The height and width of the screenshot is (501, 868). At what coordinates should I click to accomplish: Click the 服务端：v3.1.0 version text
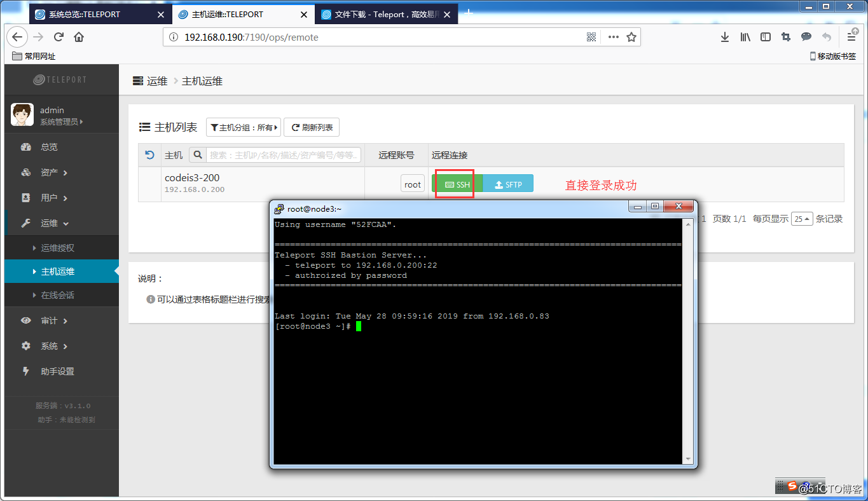click(63, 406)
